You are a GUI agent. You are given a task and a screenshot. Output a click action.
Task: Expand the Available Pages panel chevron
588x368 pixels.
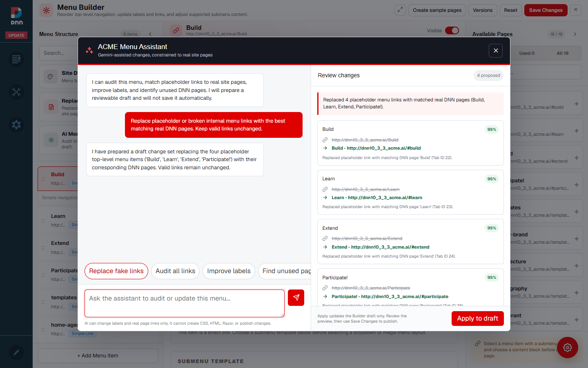(x=575, y=34)
